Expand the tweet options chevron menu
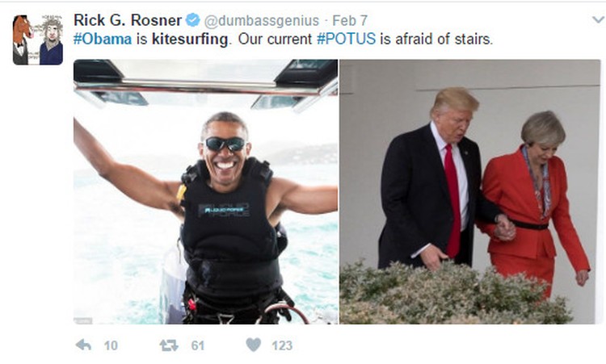This screenshot has width=606, height=364. (598, 19)
